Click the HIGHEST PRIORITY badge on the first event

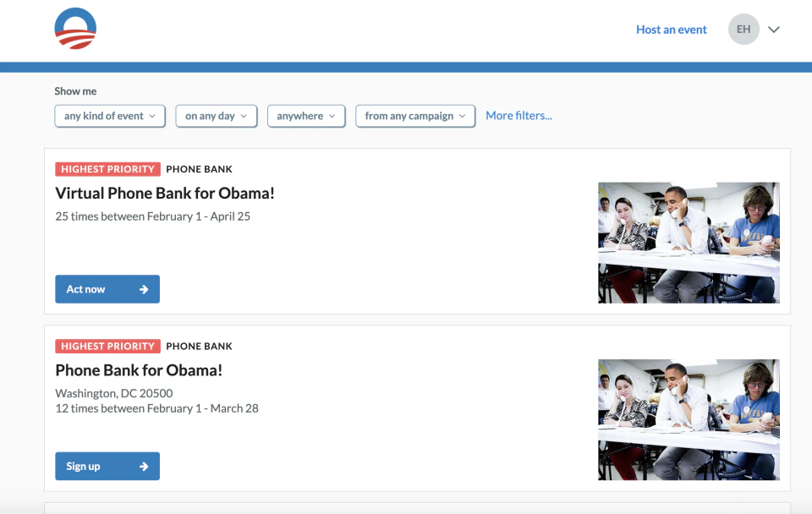tap(107, 168)
